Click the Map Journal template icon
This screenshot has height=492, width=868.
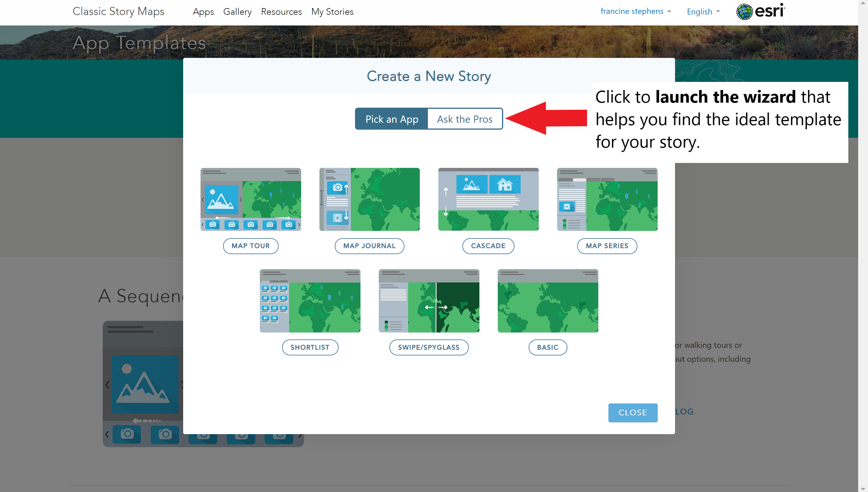(x=369, y=199)
